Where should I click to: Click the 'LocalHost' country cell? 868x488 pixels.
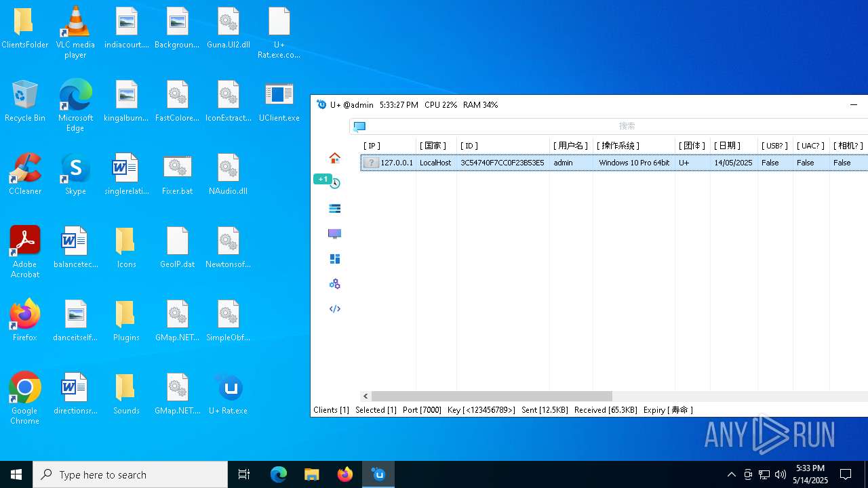click(435, 163)
